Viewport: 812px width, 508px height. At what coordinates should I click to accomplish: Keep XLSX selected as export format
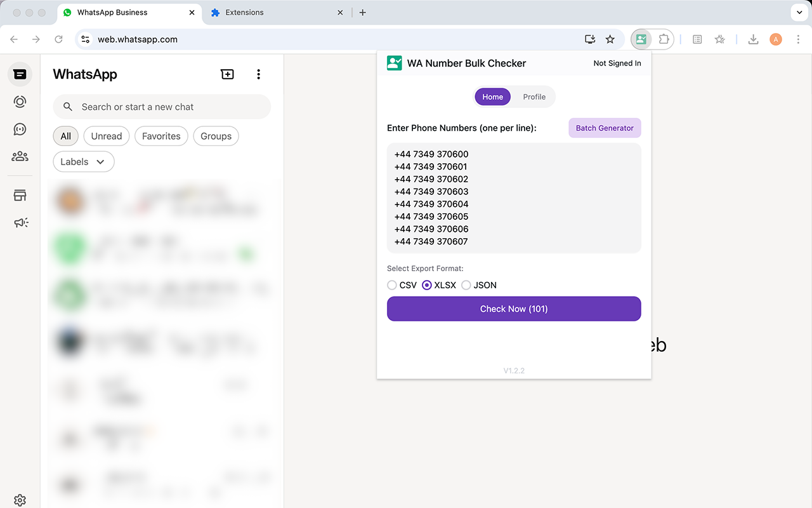[x=426, y=285]
